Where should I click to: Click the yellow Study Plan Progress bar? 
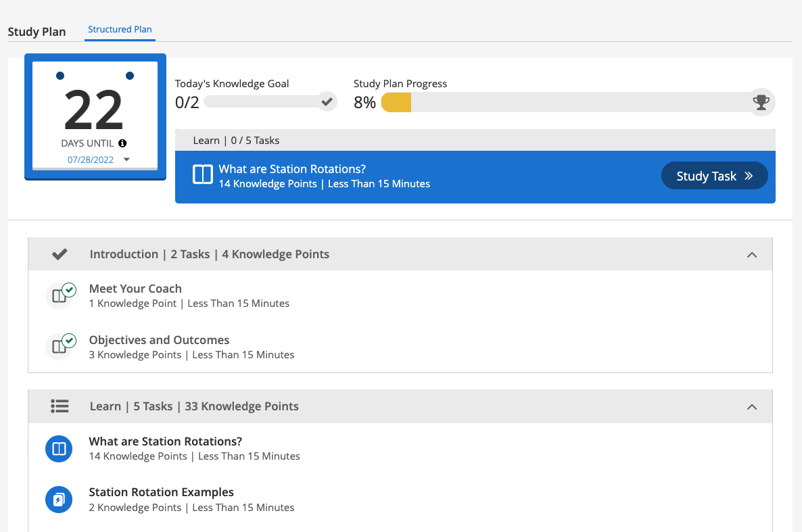pyautogui.click(x=396, y=103)
